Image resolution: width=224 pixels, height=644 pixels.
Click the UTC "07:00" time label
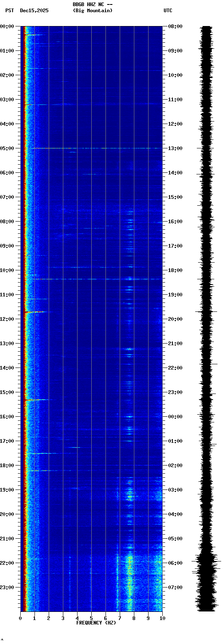click(x=175, y=587)
